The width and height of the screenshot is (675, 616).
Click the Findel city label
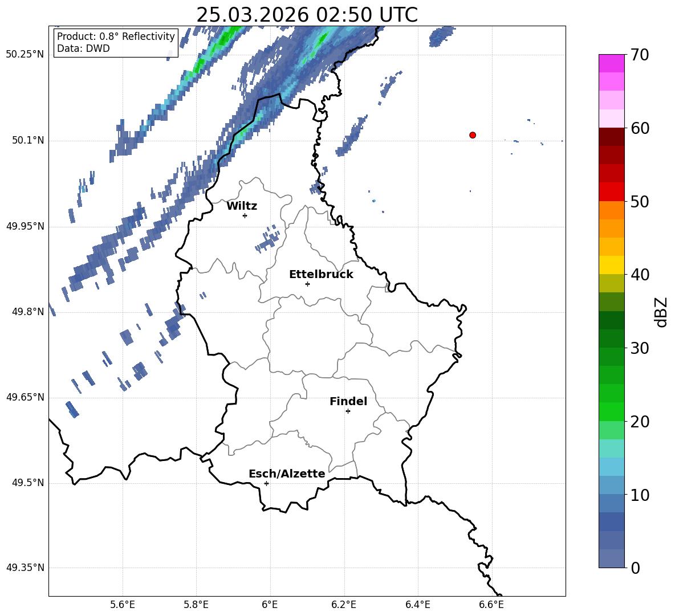pos(348,401)
